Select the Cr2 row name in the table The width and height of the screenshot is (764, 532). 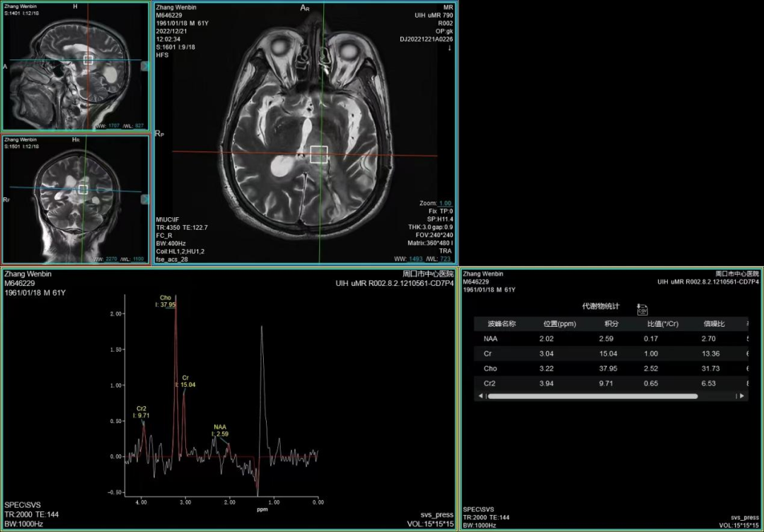coord(490,383)
